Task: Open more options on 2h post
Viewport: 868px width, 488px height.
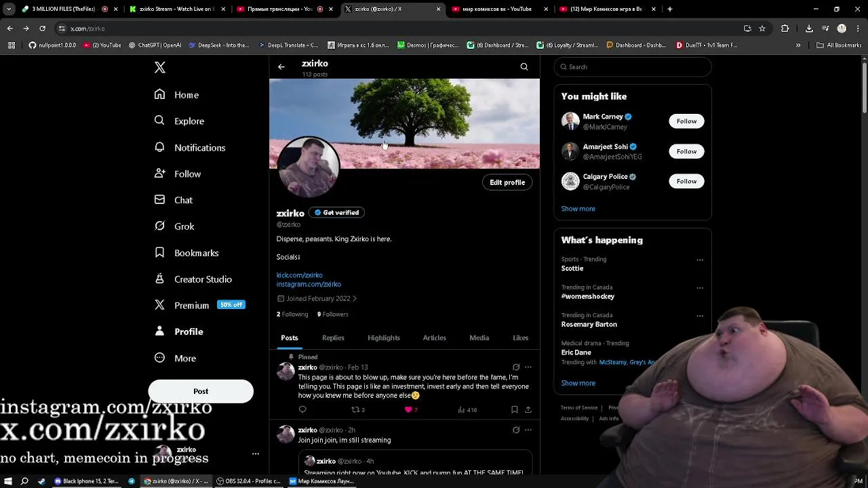Action: (528, 430)
